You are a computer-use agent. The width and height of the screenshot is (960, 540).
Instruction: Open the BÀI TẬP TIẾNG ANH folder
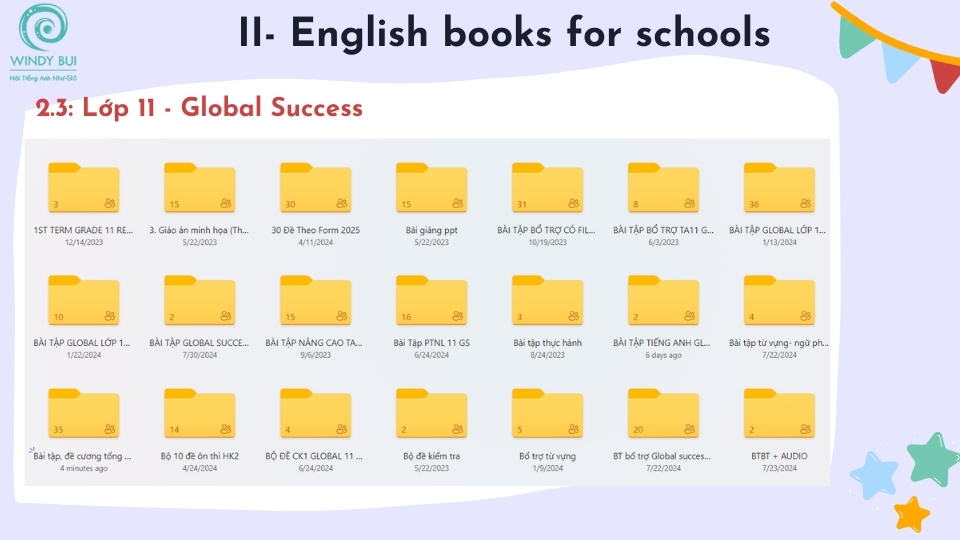[663, 302]
